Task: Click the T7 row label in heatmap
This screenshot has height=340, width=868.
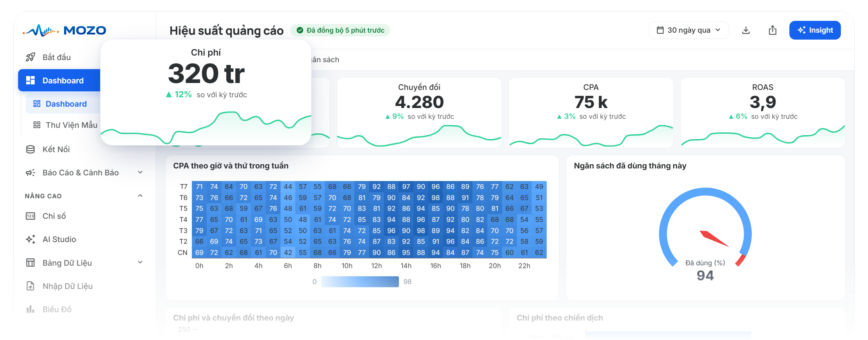Action: point(183,186)
